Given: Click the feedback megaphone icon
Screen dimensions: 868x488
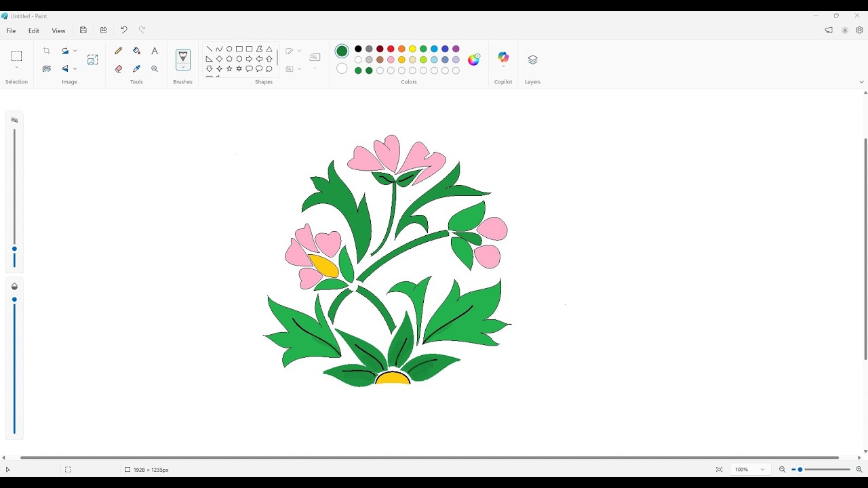Looking at the screenshot, I should click(829, 30).
